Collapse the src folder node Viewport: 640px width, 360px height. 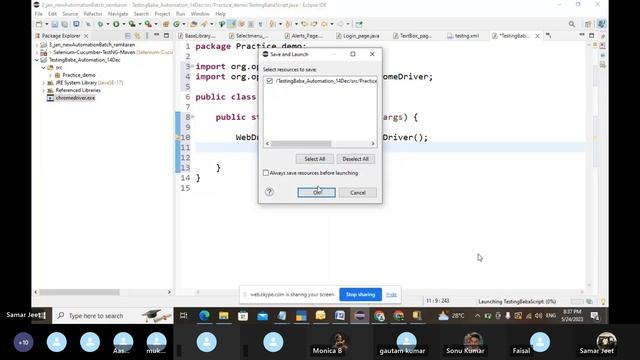[x=44, y=68]
